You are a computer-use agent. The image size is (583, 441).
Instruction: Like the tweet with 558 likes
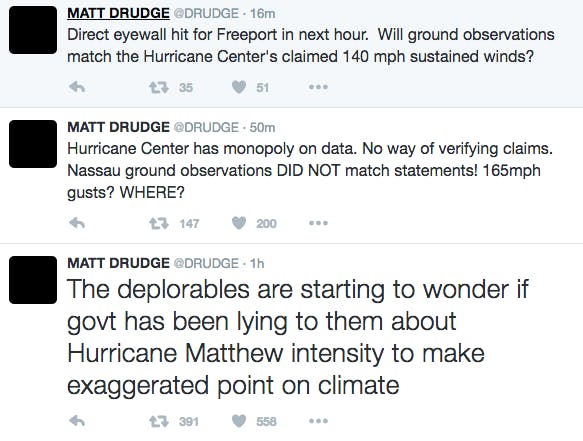point(239,421)
